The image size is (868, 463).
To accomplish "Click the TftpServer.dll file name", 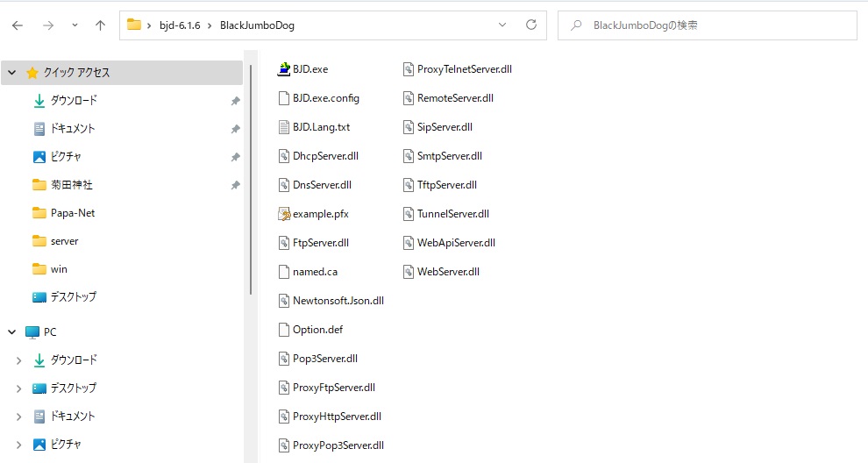I will 447,185.
